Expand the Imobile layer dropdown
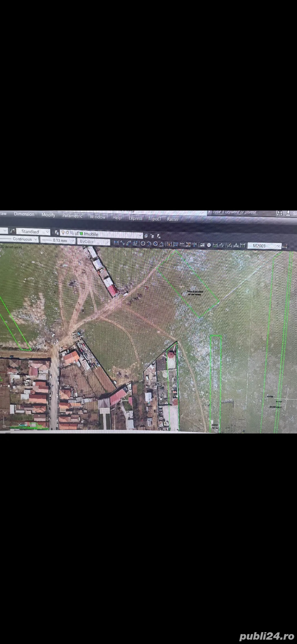Viewport: 297px width, 644px height. [x=140, y=235]
